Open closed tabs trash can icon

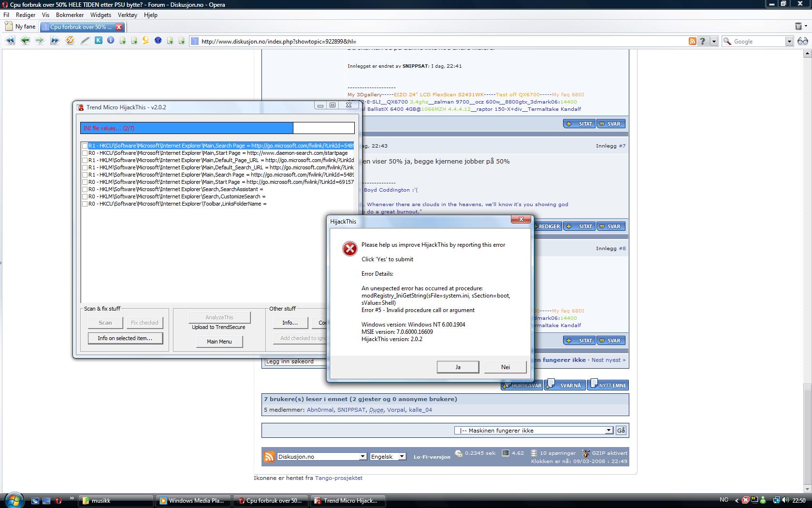798,26
